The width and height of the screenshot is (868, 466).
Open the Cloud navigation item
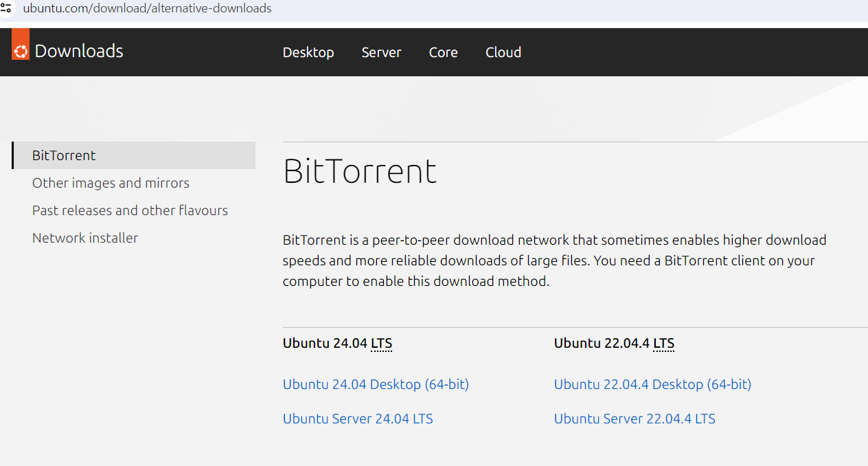[x=503, y=52]
